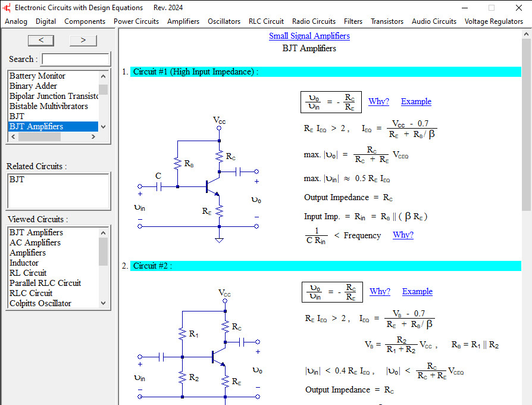This screenshot has height=405, width=532.
Task: Select Colpitts Oscillator in Viewed Circuits
Action: click(54, 304)
